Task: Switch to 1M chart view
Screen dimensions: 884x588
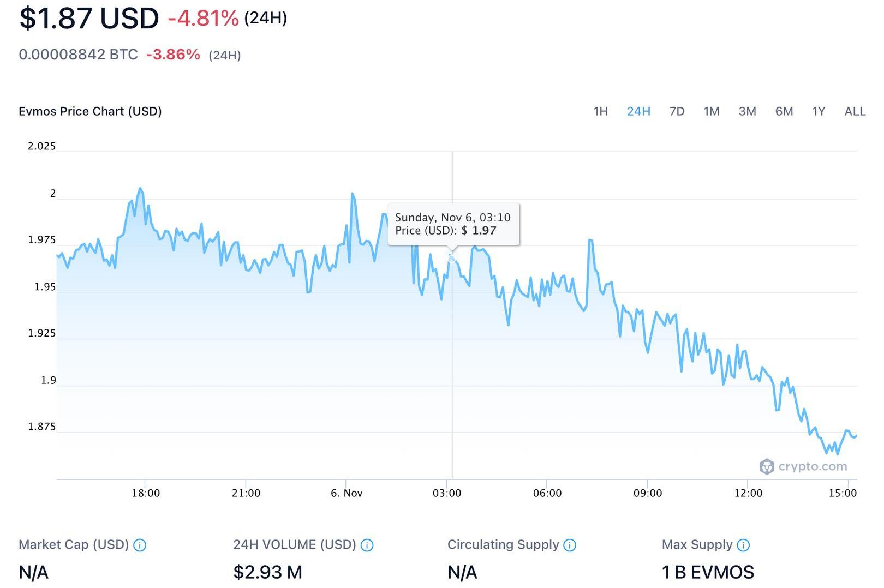Action: (x=712, y=111)
